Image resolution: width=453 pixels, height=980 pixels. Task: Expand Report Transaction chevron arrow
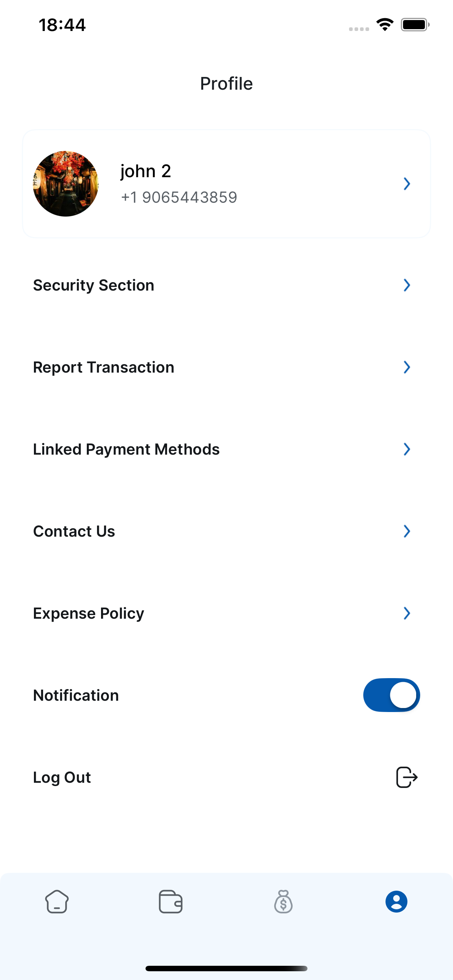click(x=407, y=367)
